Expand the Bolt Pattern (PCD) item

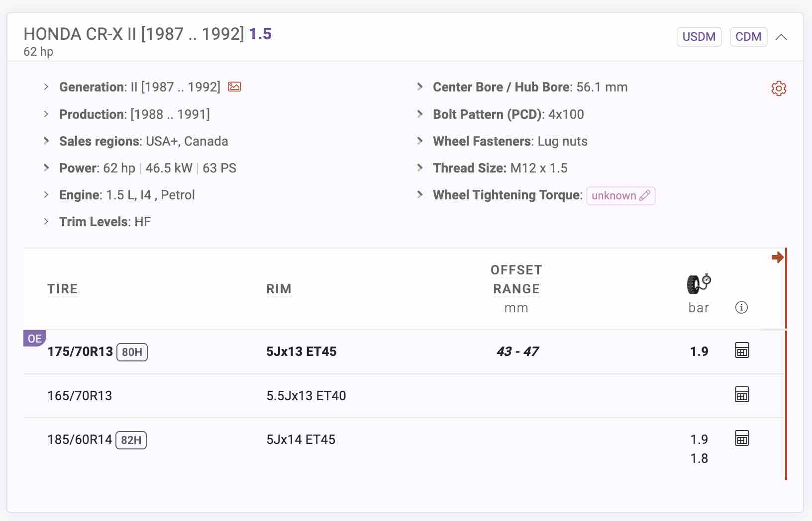[x=420, y=114]
